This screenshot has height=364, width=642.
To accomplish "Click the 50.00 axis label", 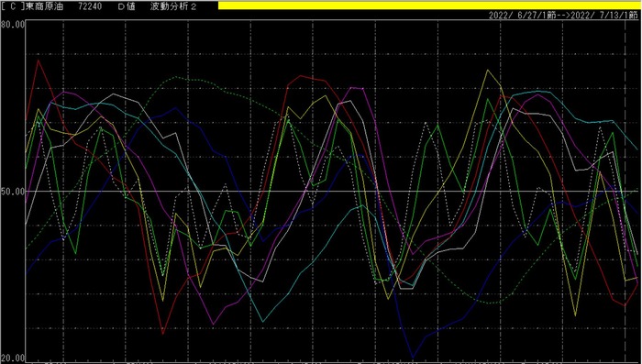I will (13, 192).
